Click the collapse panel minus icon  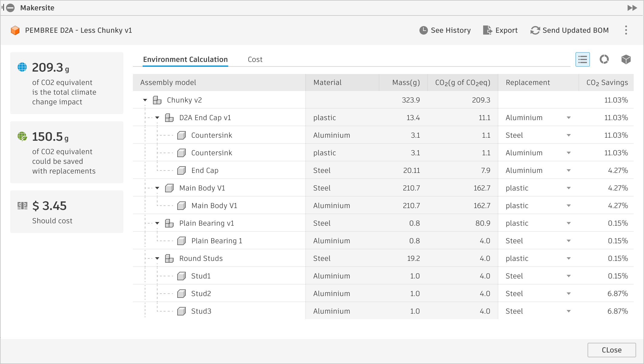[10, 8]
